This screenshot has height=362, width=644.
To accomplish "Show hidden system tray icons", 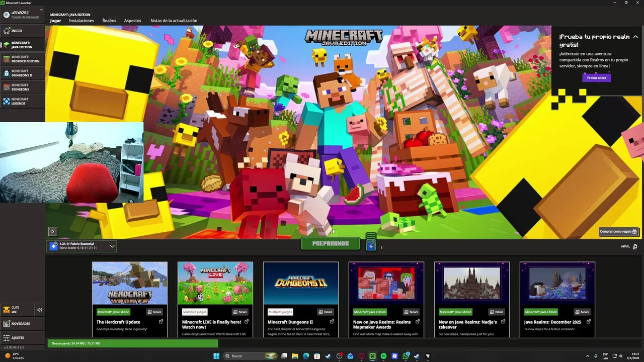I will pyautogui.click(x=587, y=356).
